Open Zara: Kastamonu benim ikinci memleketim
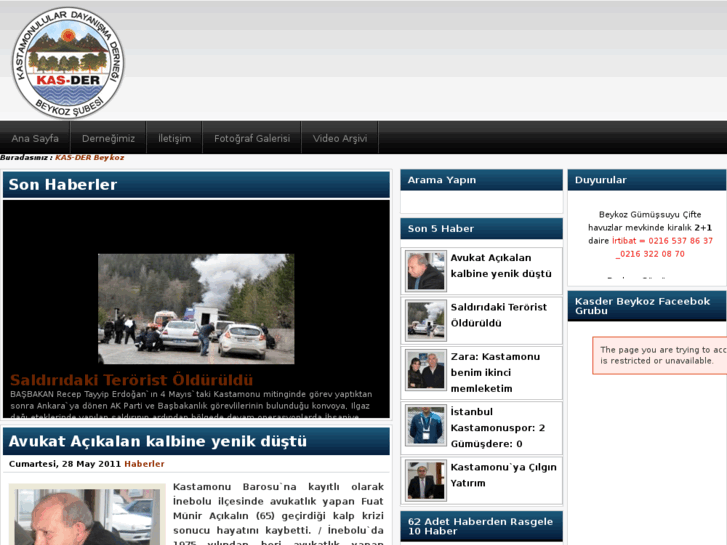 495,372
